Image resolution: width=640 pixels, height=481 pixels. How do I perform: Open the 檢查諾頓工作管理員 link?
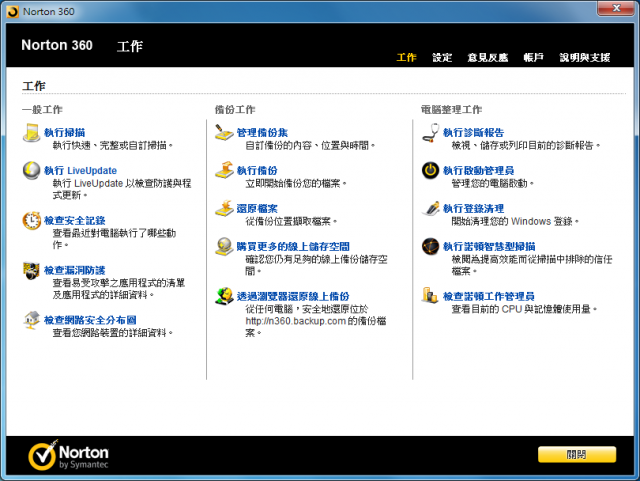coord(489,296)
